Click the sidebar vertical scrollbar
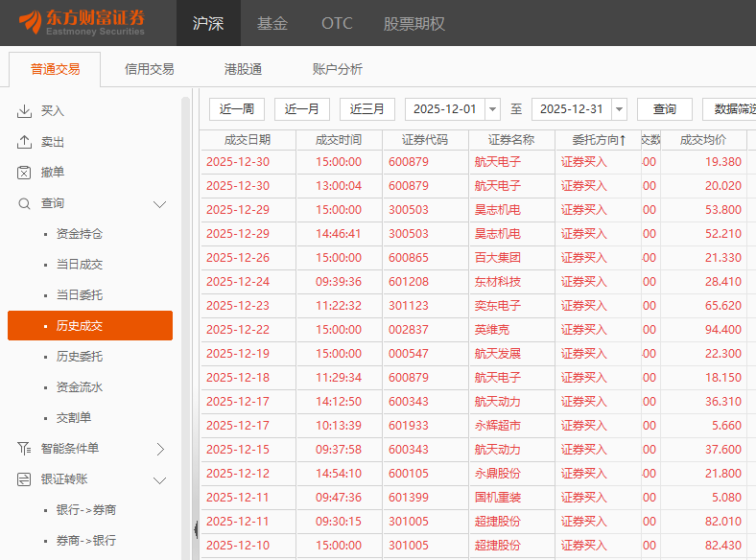The height and width of the screenshot is (560, 756). tap(185, 328)
